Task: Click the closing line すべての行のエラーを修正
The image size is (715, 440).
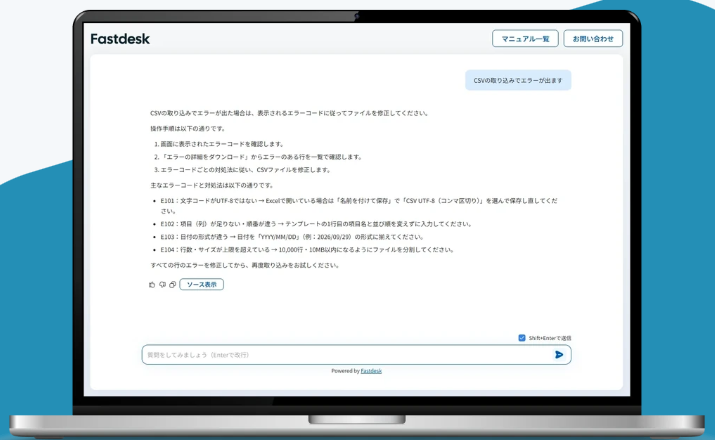Action: (x=245, y=265)
